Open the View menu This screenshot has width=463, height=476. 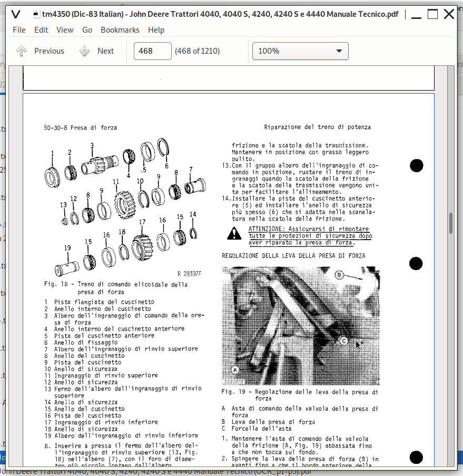click(x=65, y=30)
